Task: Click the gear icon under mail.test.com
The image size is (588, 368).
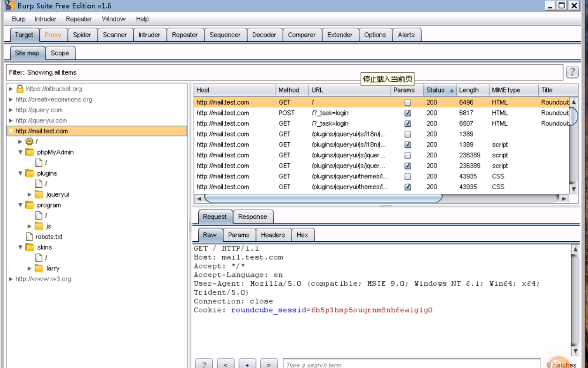Action: [x=30, y=141]
